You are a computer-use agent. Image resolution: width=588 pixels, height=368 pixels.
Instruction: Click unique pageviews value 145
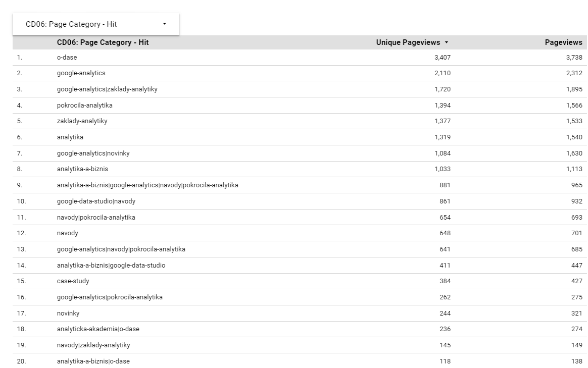(445, 345)
